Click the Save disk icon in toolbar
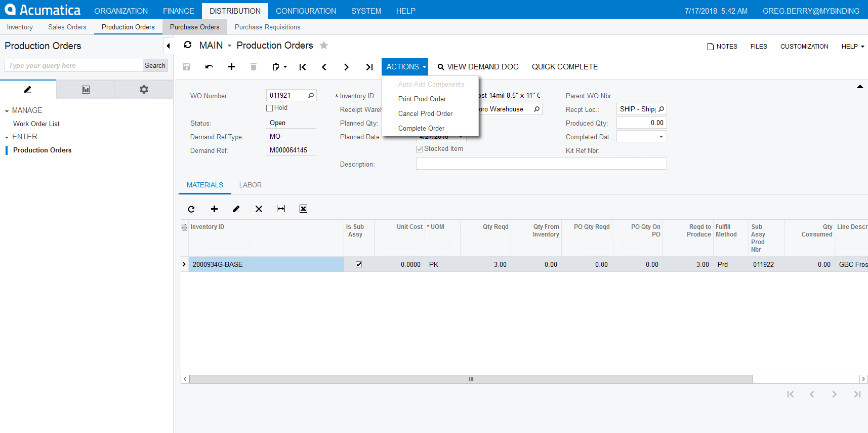This screenshot has height=433, width=868. [187, 67]
